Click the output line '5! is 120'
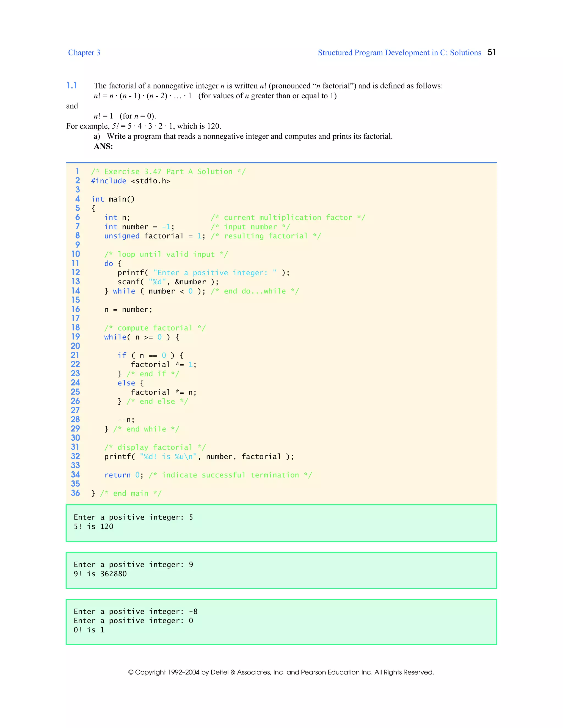Viewport: 563px width, 728px height. [93, 527]
